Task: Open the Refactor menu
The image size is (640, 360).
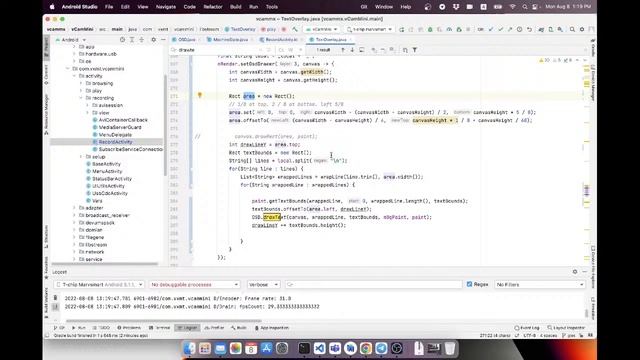Action: pyautogui.click(x=213, y=7)
